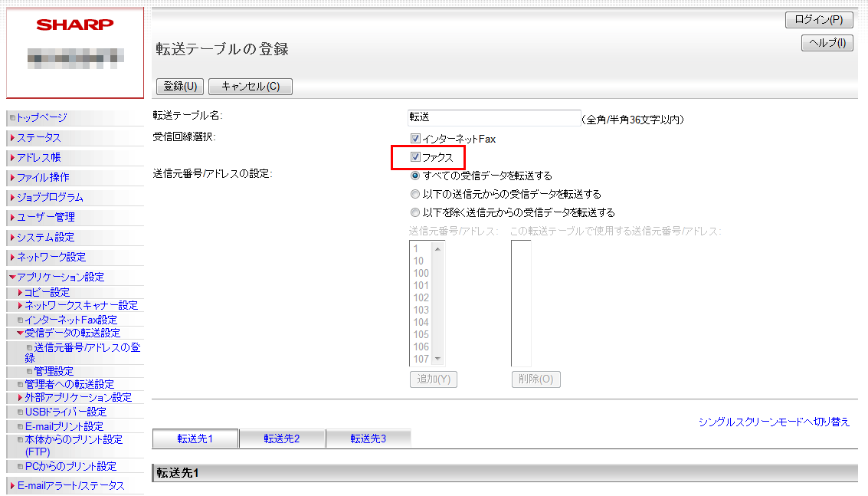The height and width of the screenshot is (496, 868).
Task: Expand the ネットワーク設定 menu
Action: click(x=51, y=257)
